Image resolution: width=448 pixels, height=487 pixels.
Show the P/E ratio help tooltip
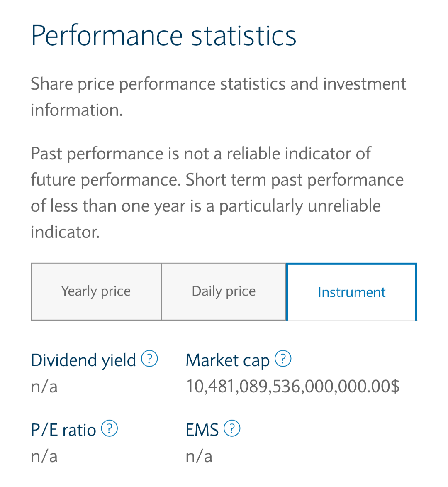click(110, 428)
